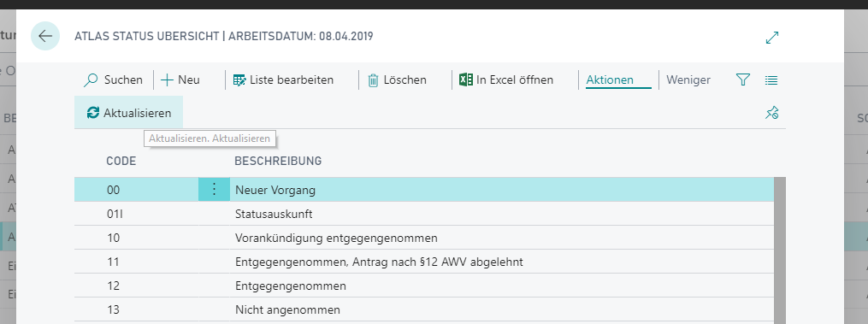
Task: Click the plus icon for Neu
Action: tap(167, 80)
